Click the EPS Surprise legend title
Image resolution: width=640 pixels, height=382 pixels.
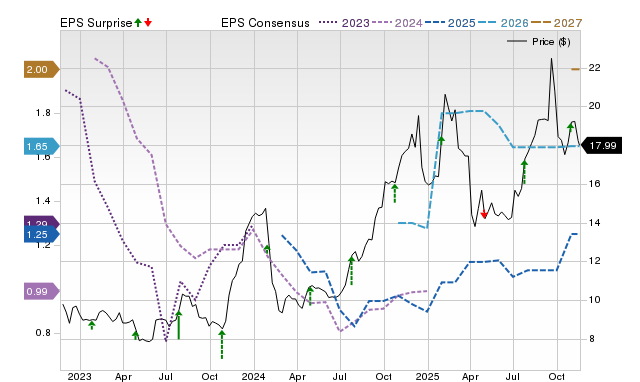pyautogui.click(x=96, y=23)
